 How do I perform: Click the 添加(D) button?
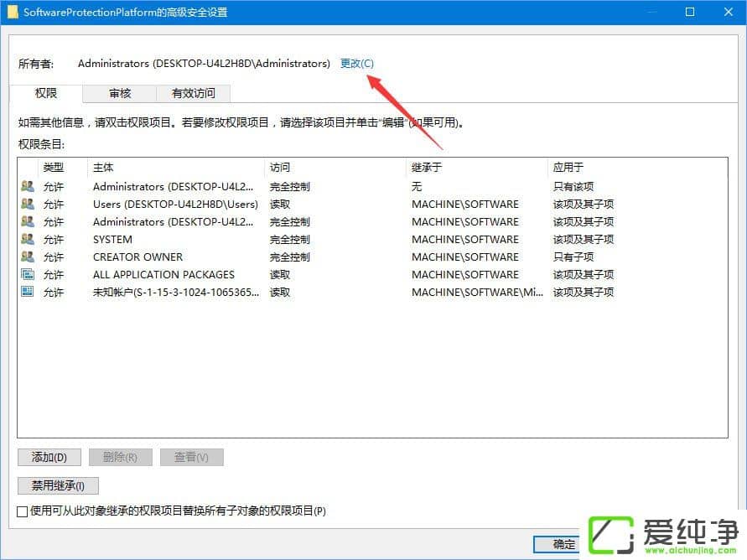[49, 457]
